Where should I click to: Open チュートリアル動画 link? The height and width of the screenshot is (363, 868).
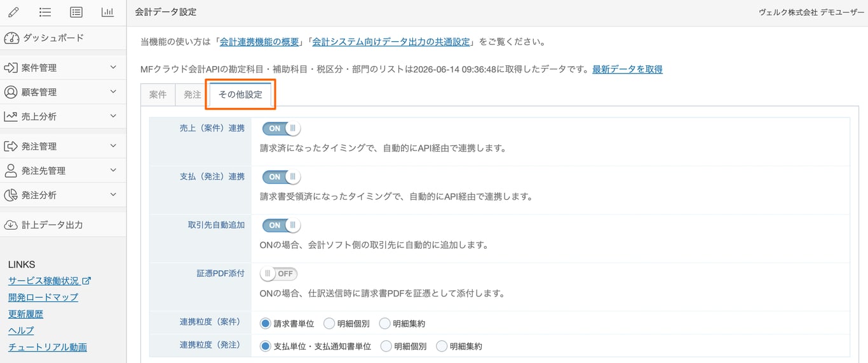pos(48,346)
